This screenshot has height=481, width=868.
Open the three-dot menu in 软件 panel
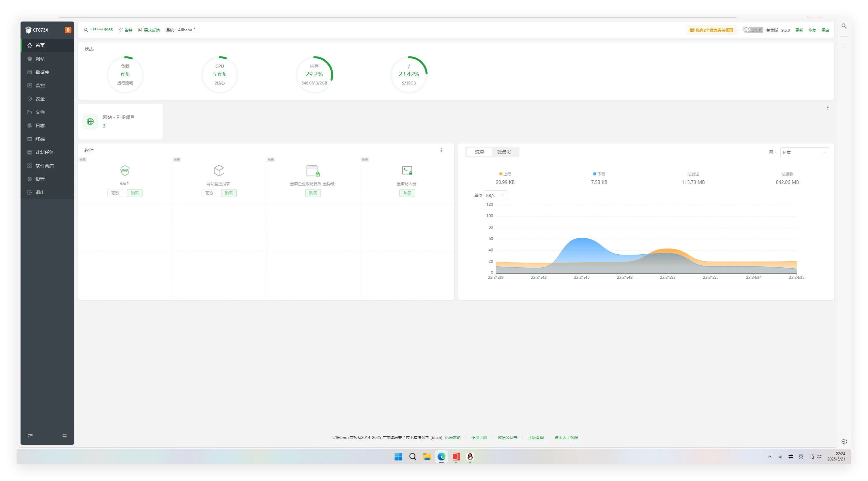point(441,150)
